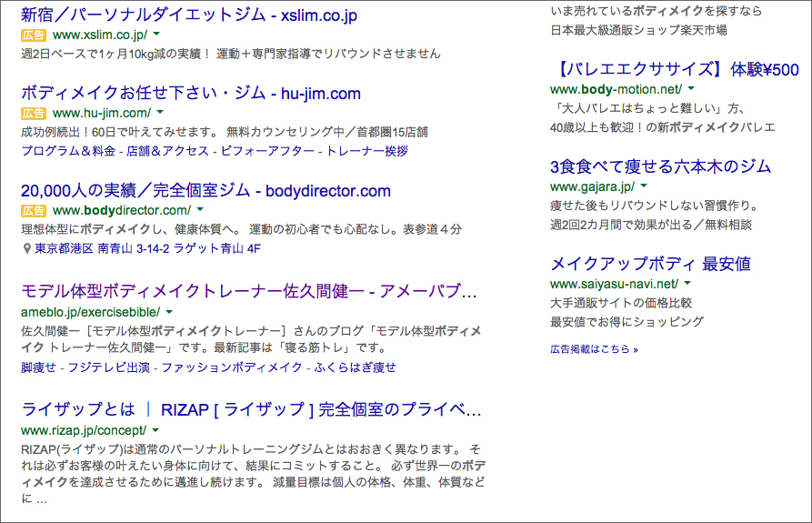Open the bodydirector.com ad title link
Viewport: 812px width, 523px height.
[x=206, y=191]
